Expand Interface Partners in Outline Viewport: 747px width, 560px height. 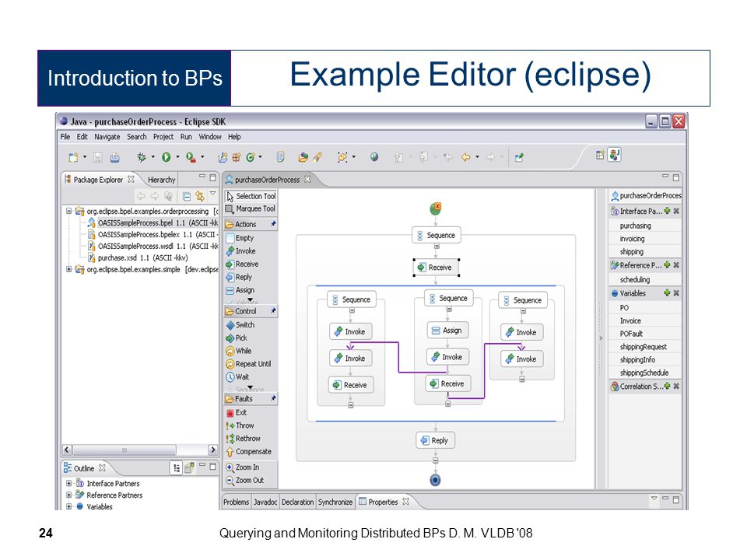click(68, 483)
